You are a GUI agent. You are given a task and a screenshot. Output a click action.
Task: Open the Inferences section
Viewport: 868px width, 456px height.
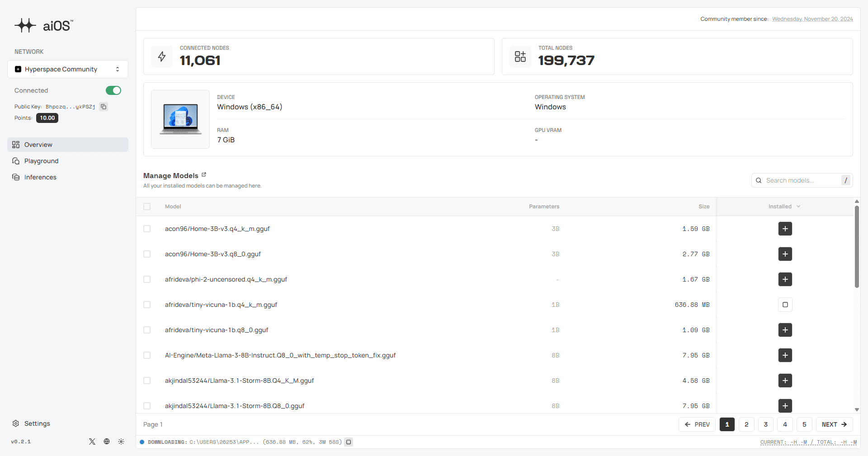point(68,177)
